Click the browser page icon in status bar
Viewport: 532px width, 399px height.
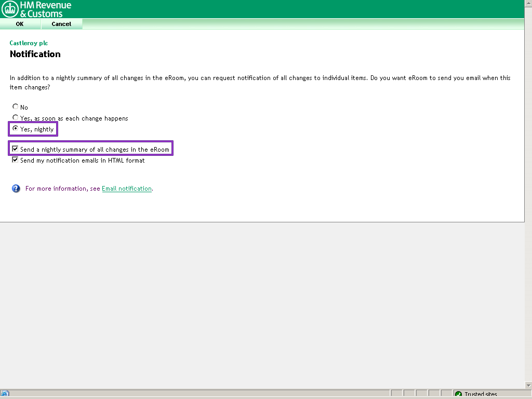[x=5, y=394]
